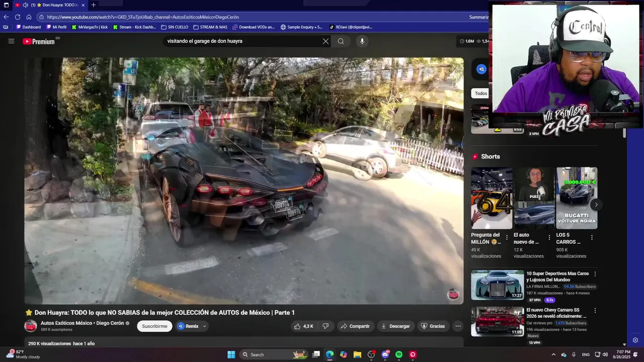Viewport: 644px width, 362px height.
Task: Open the SIN CUELLO bookmarks folder
Action: [175, 27]
